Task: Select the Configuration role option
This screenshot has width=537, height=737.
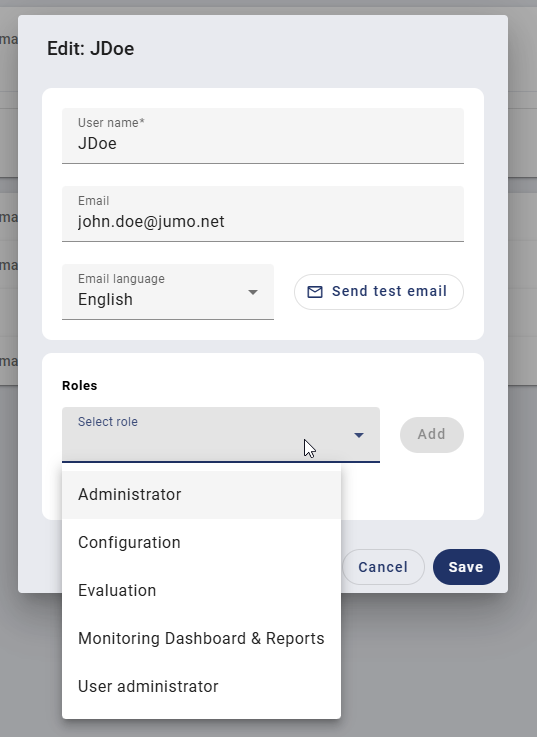Action: tap(201, 542)
